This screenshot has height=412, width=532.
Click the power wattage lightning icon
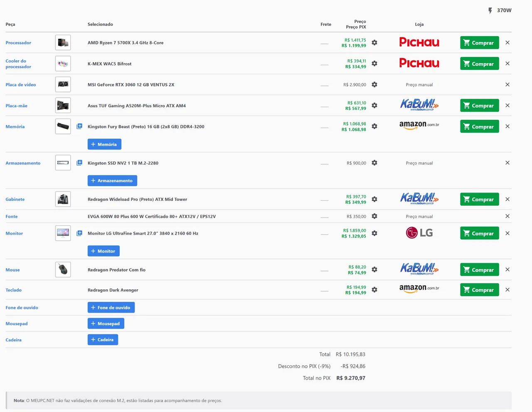(490, 10)
